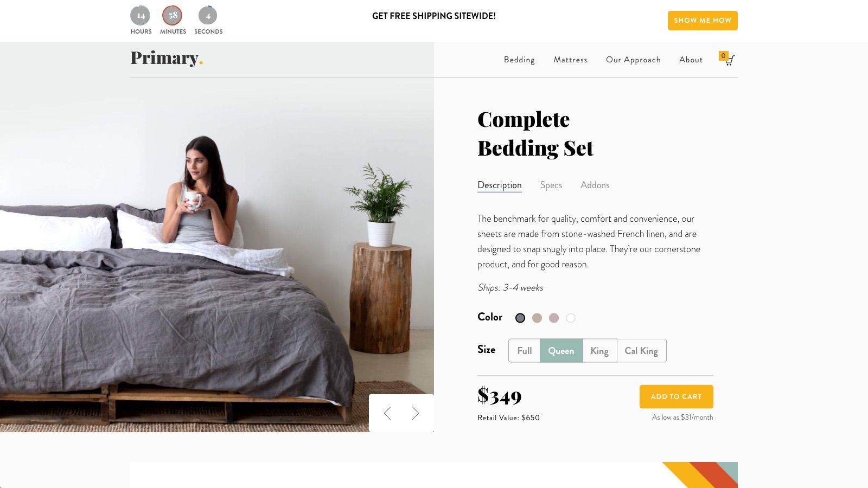Select the Full size option
868x488 pixels.
tap(525, 351)
